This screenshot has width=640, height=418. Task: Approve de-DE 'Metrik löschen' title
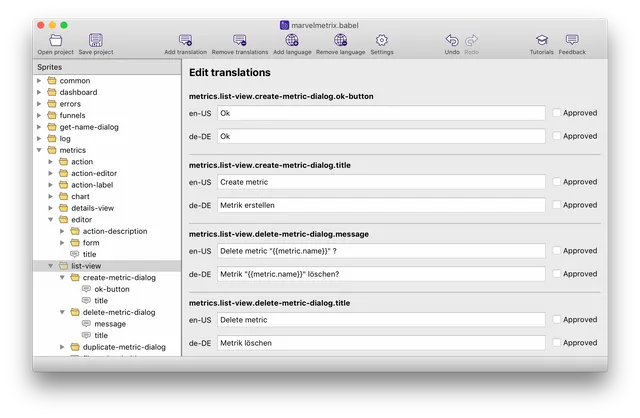[x=556, y=342]
